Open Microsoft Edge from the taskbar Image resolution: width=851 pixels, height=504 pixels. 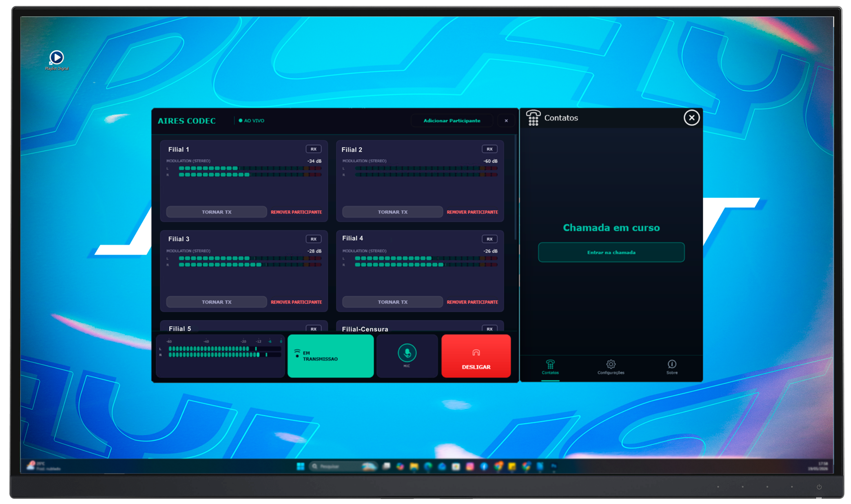coord(428,467)
